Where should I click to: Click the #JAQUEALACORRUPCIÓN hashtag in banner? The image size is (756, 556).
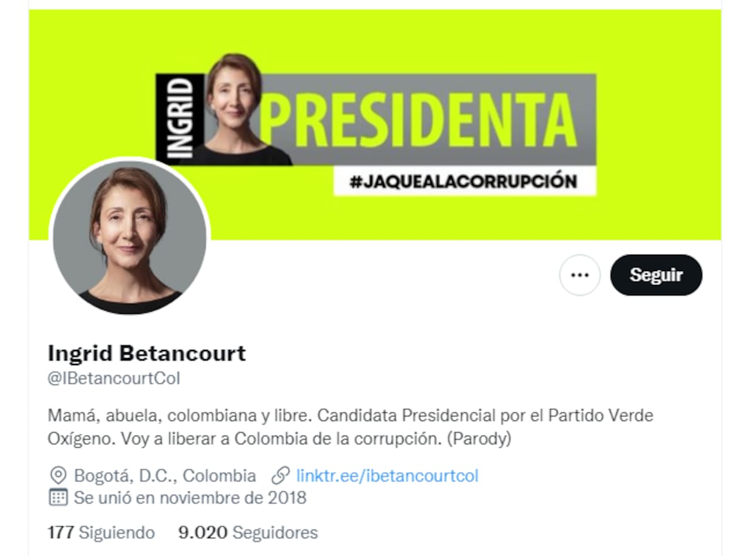coord(465,182)
